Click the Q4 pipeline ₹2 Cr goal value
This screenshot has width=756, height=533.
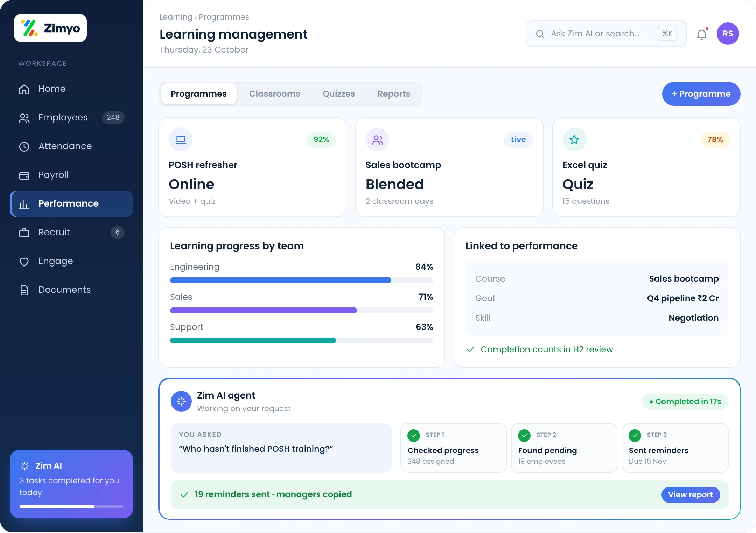click(683, 298)
